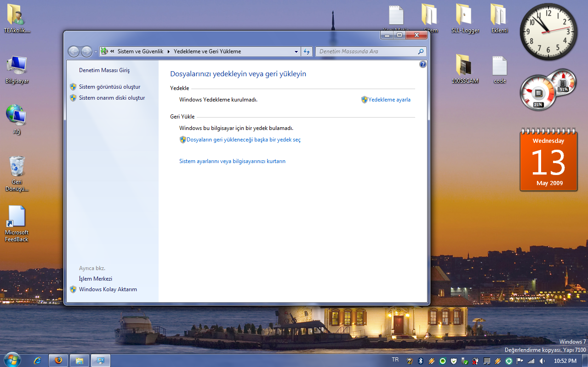Image resolution: width=588 pixels, height=367 pixels.
Task: Click the network signal tray icon
Action: [x=531, y=361]
